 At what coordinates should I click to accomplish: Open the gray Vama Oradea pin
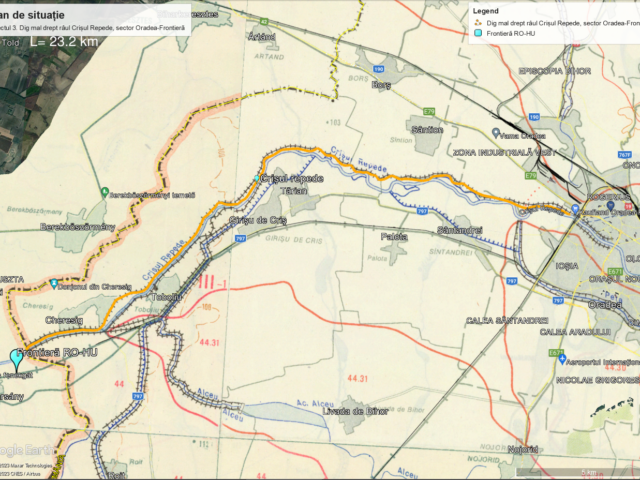(x=496, y=133)
